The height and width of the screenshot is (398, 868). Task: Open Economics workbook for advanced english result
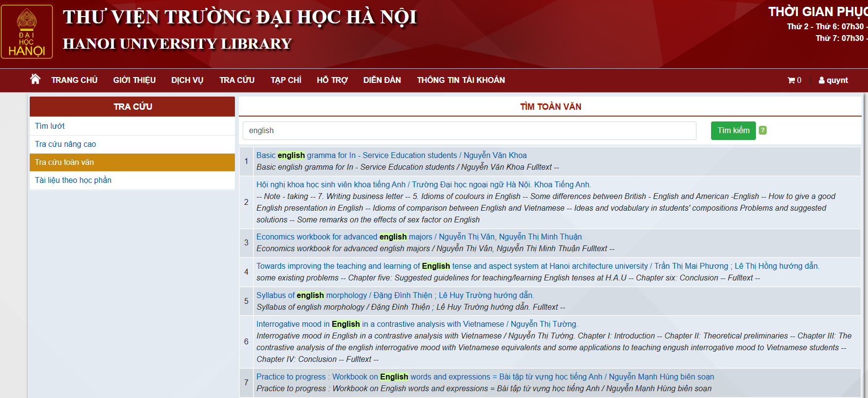pos(419,237)
